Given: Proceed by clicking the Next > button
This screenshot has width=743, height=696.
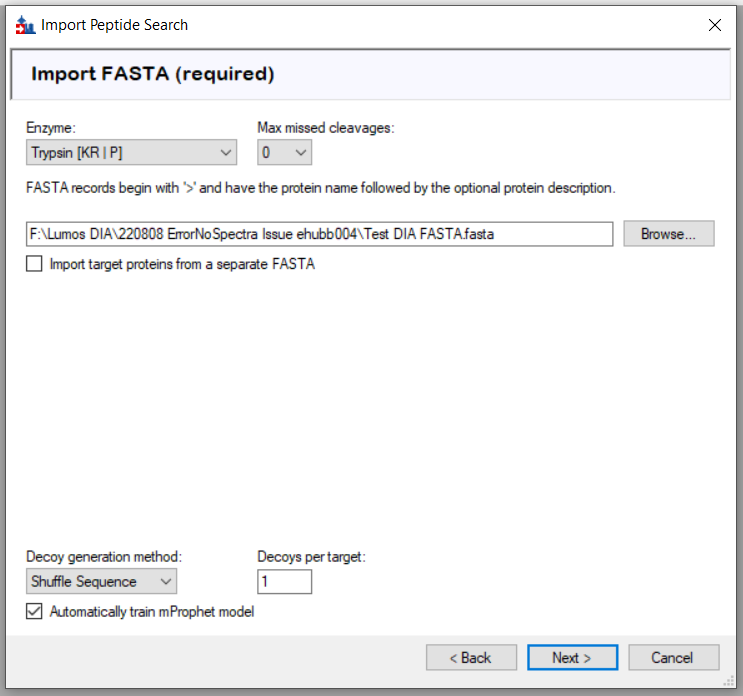Looking at the screenshot, I should (x=572, y=658).
